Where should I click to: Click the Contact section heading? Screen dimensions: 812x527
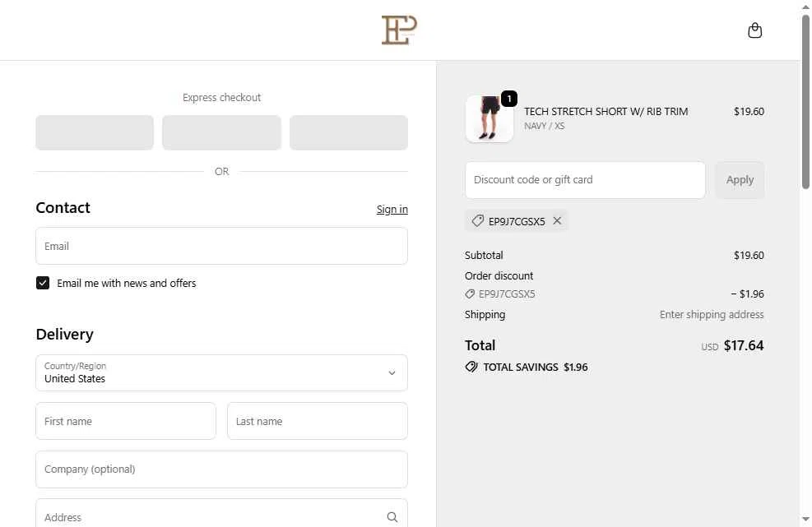point(63,207)
